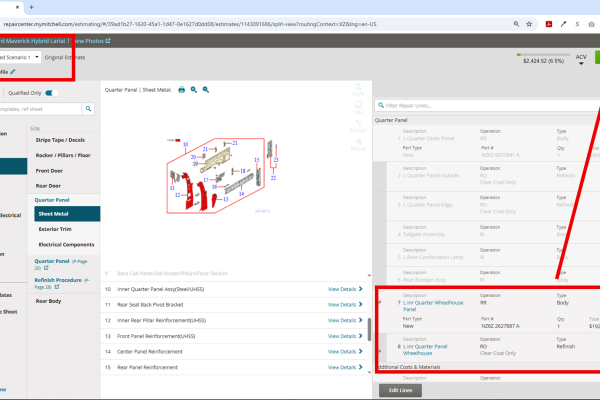The image size is (600, 400).
Task: Click the Original Estimate label
Action: (x=65, y=57)
